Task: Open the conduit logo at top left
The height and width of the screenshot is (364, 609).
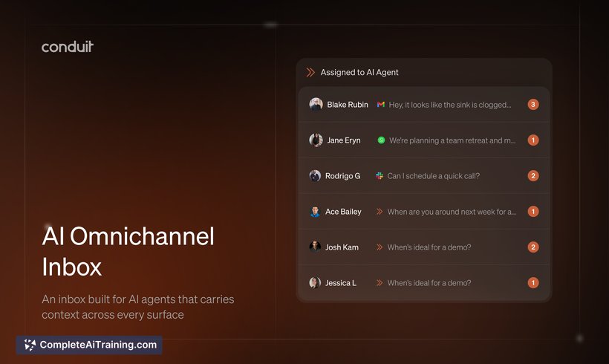Action: coord(68,47)
